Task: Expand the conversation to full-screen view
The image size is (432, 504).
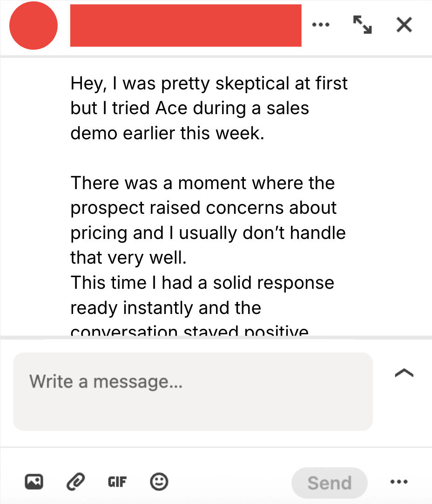Action: 362,25
